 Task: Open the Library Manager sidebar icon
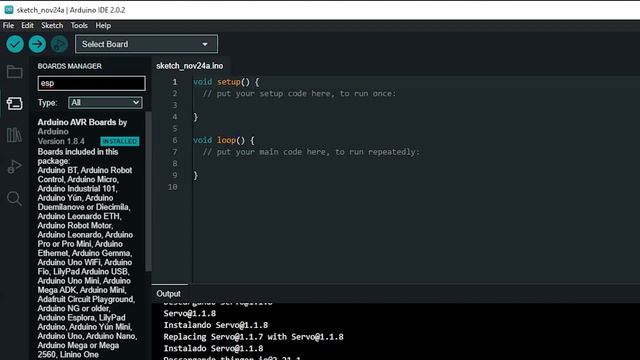tap(15, 135)
